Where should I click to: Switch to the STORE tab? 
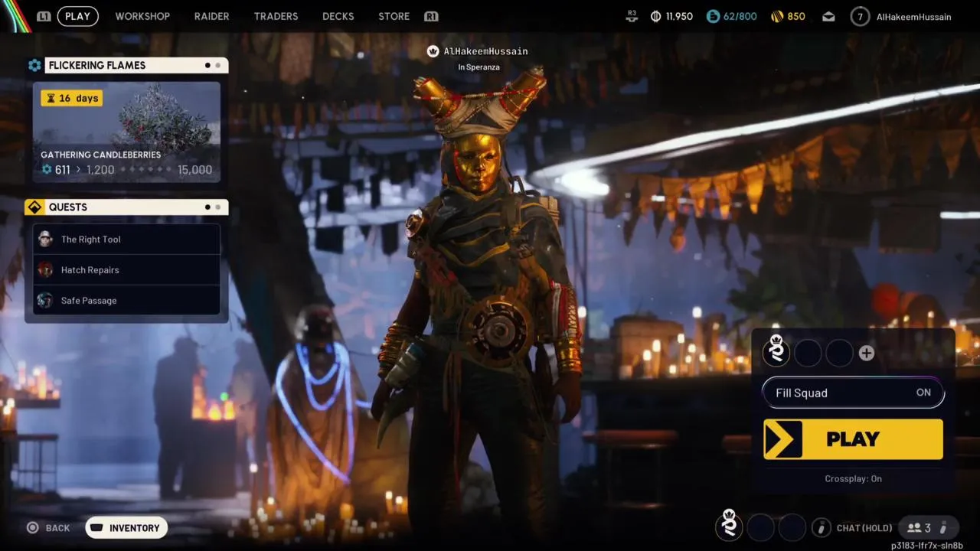click(x=394, y=16)
